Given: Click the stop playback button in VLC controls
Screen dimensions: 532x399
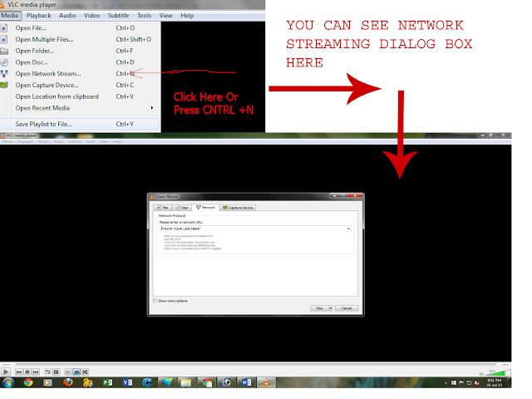Looking at the screenshot, I should click(x=27, y=372).
